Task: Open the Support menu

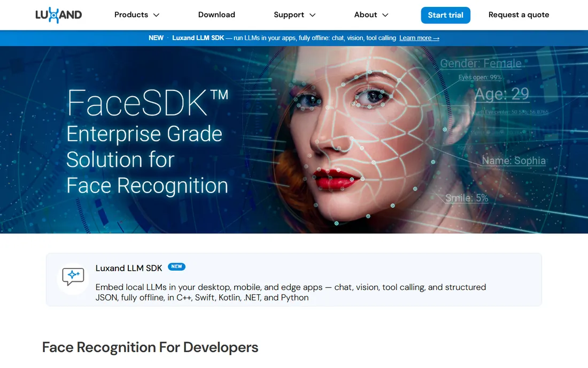Action: click(x=295, y=14)
